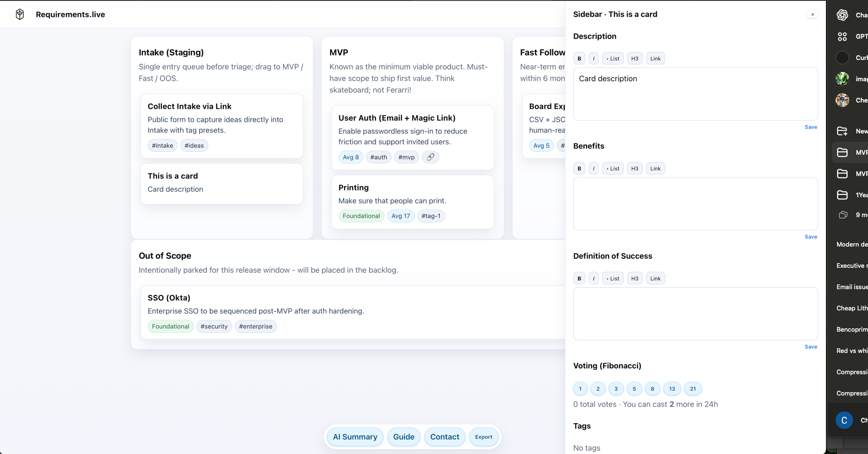Save the Description field
This screenshot has height=454, width=868.
(810, 127)
